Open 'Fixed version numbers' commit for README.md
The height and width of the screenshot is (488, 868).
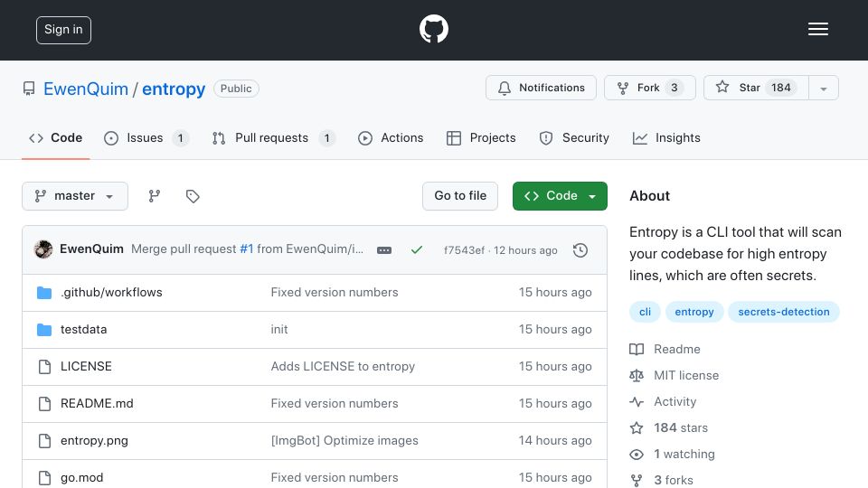click(335, 403)
